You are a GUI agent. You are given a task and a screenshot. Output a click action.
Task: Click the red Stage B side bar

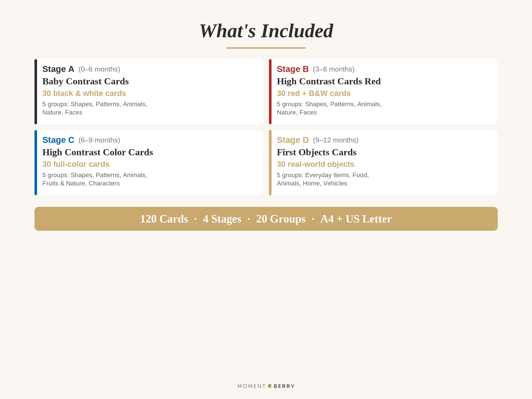[270, 92]
